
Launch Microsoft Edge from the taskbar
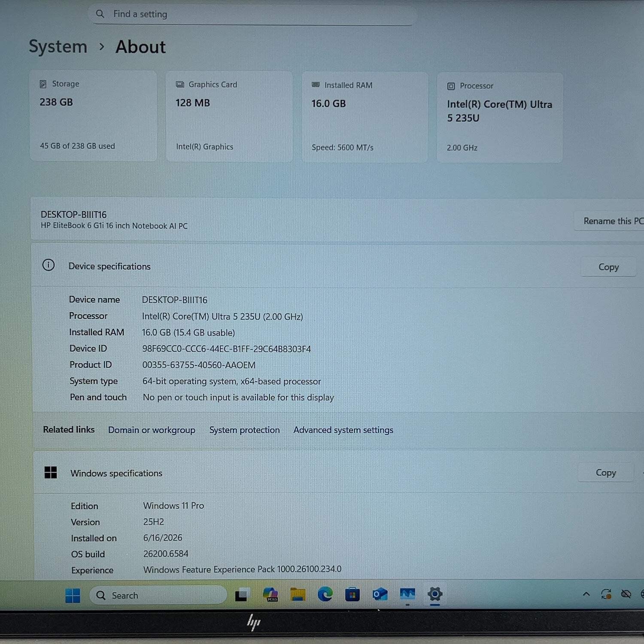point(325,594)
